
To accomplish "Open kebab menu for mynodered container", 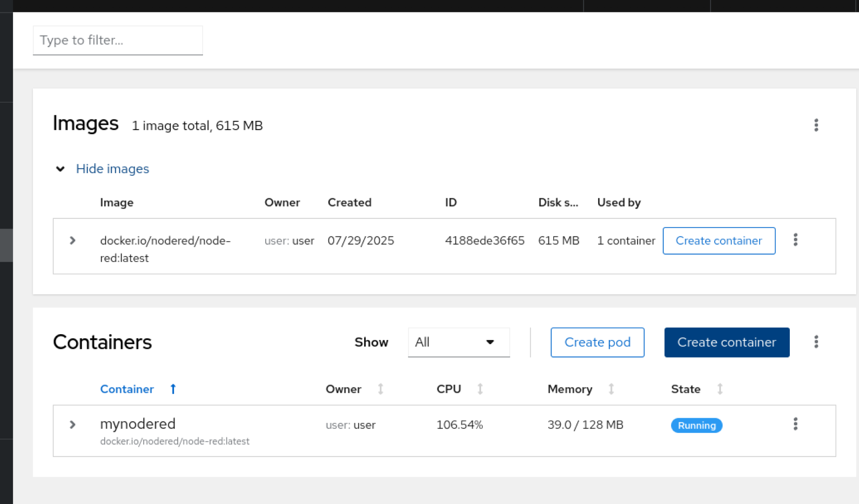I will [x=795, y=424].
